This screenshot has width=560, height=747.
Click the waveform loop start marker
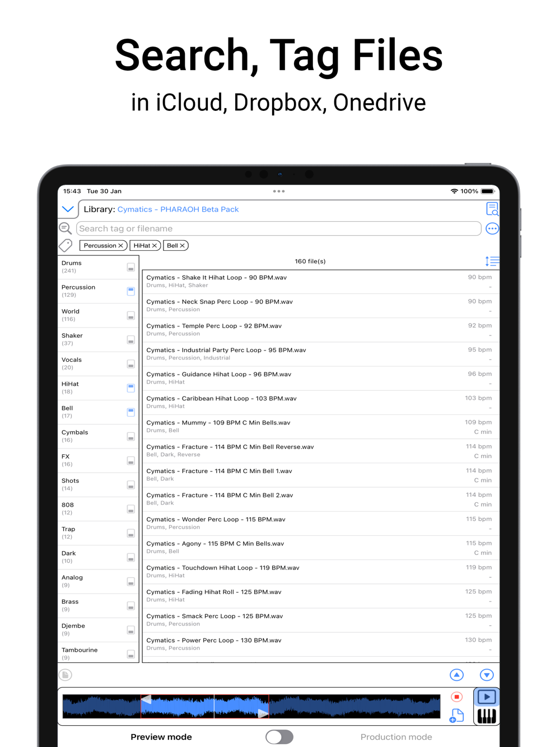tap(146, 699)
